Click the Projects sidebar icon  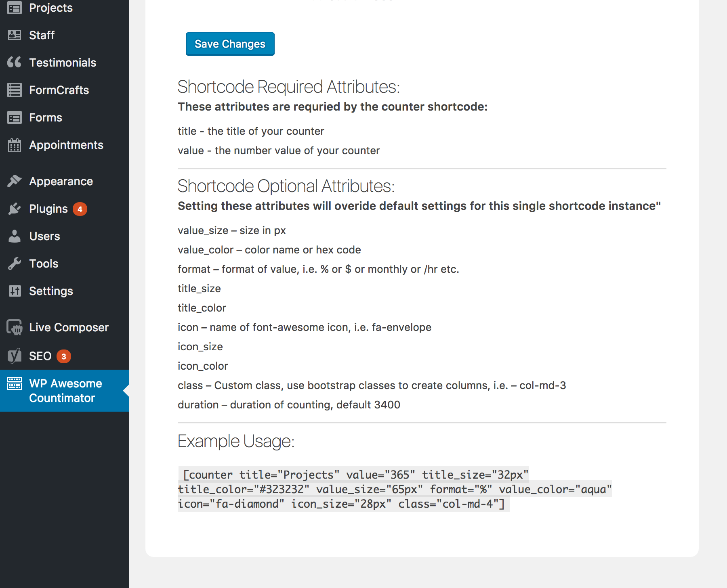click(15, 8)
